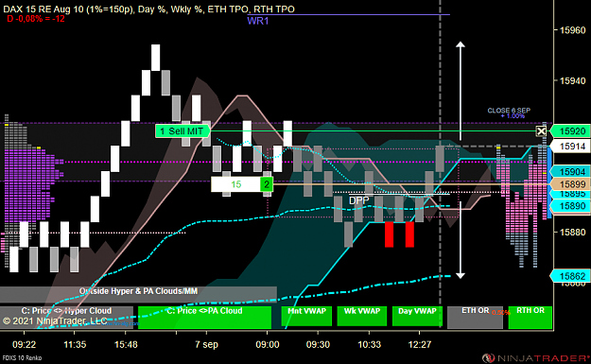Image resolution: width=591 pixels, height=364 pixels.
Task: Click the green '2' quantity box
Action: coord(267,184)
